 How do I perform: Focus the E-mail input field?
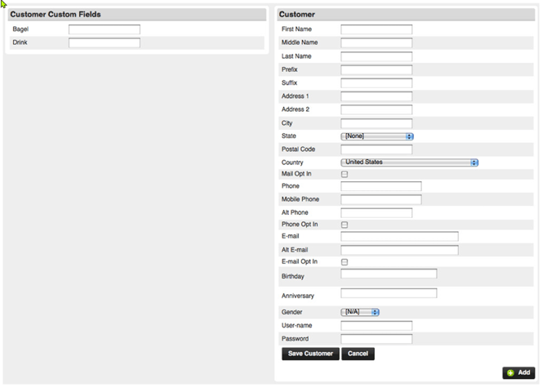point(399,237)
